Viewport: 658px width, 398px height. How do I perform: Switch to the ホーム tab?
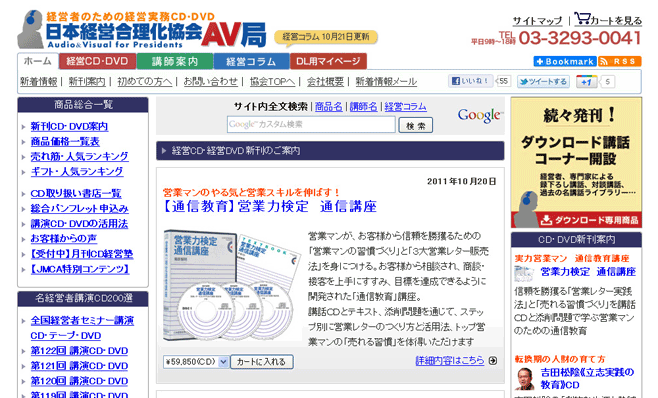click(x=38, y=61)
